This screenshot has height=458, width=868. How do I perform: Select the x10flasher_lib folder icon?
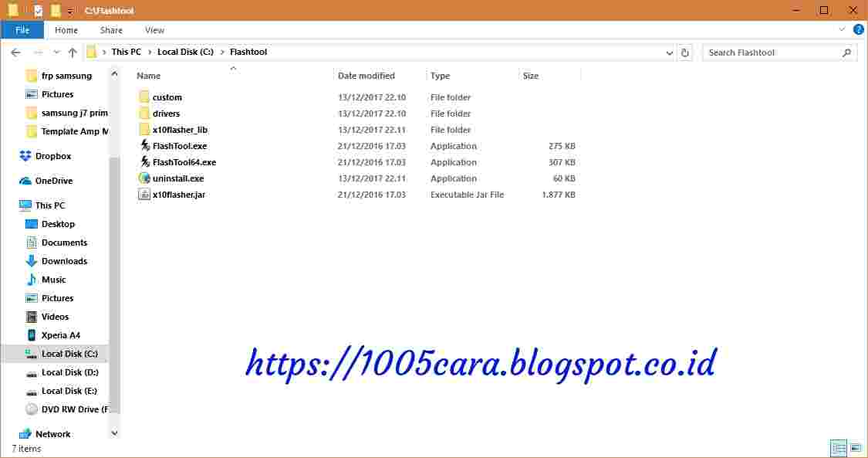tap(144, 130)
